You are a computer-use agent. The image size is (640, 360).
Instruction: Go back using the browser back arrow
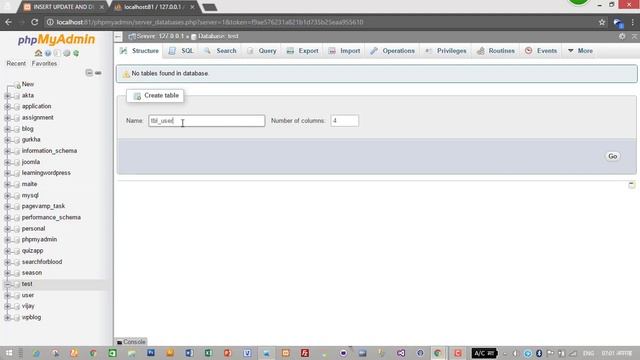9,22
